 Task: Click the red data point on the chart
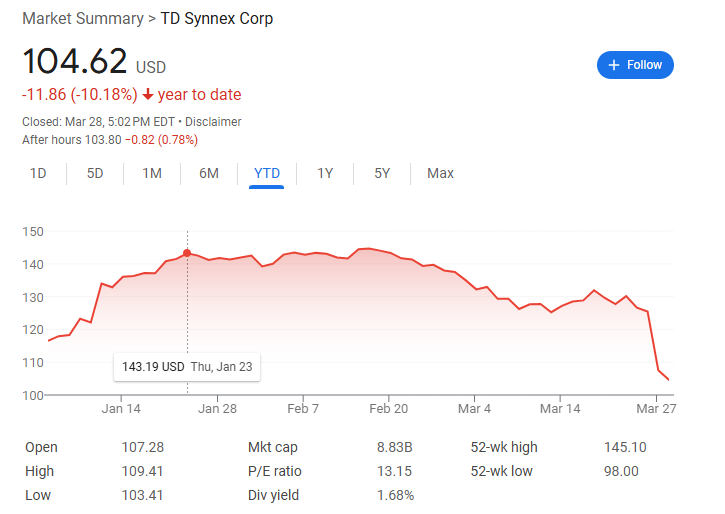point(187,253)
